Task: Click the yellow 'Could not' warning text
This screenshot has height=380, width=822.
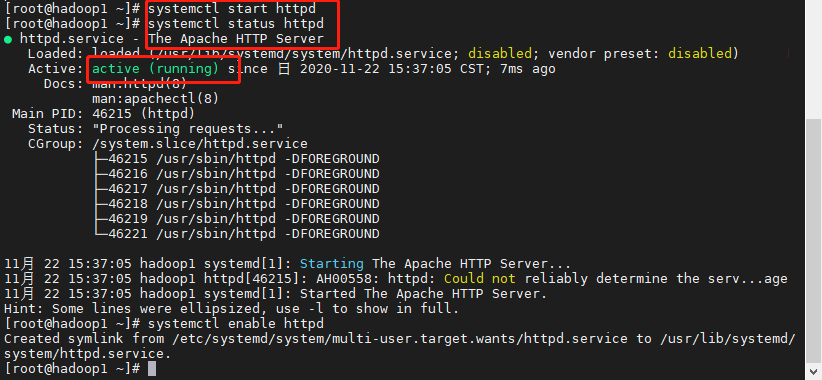Action: tap(480, 278)
